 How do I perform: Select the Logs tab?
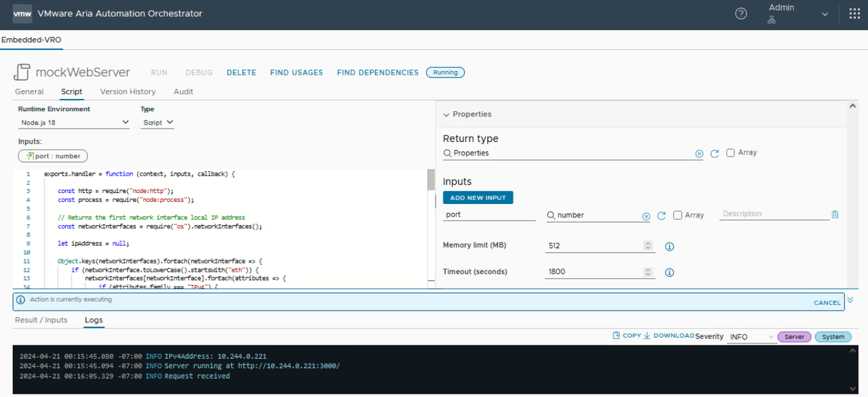click(x=94, y=320)
